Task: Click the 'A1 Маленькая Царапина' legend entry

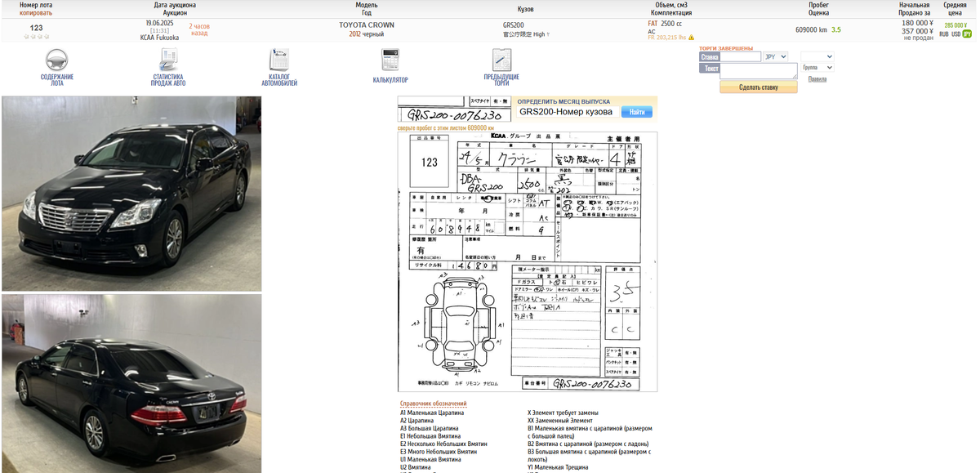Action: click(x=434, y=413)
